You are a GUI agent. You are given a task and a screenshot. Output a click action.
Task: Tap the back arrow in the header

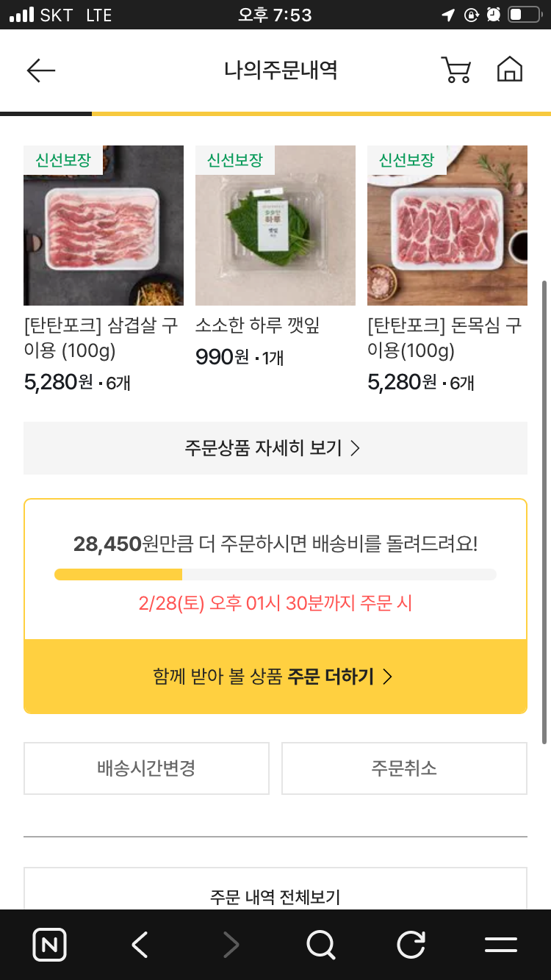(x=41, y=71)
